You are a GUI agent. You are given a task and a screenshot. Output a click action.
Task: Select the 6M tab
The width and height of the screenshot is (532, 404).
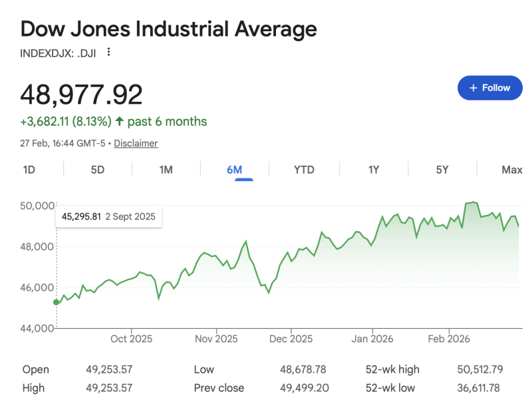click(x=235, y=170)
